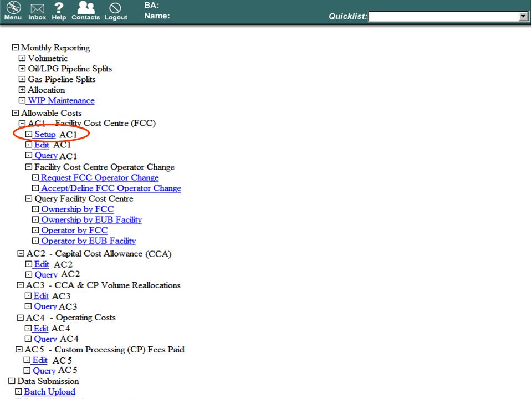Open Operator by FCC link
Viewport: 532px width, 399px height.
click(x=74, y=230)
